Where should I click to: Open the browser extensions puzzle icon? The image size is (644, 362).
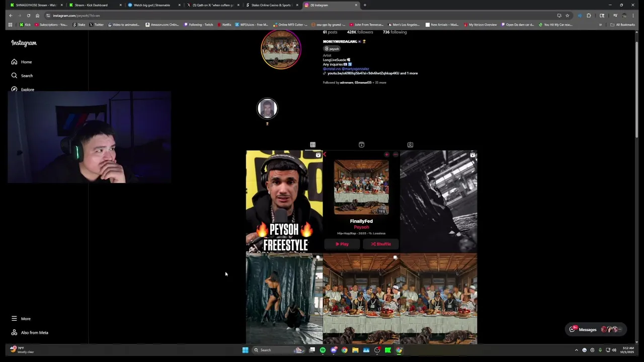click(x=589, y=16)
